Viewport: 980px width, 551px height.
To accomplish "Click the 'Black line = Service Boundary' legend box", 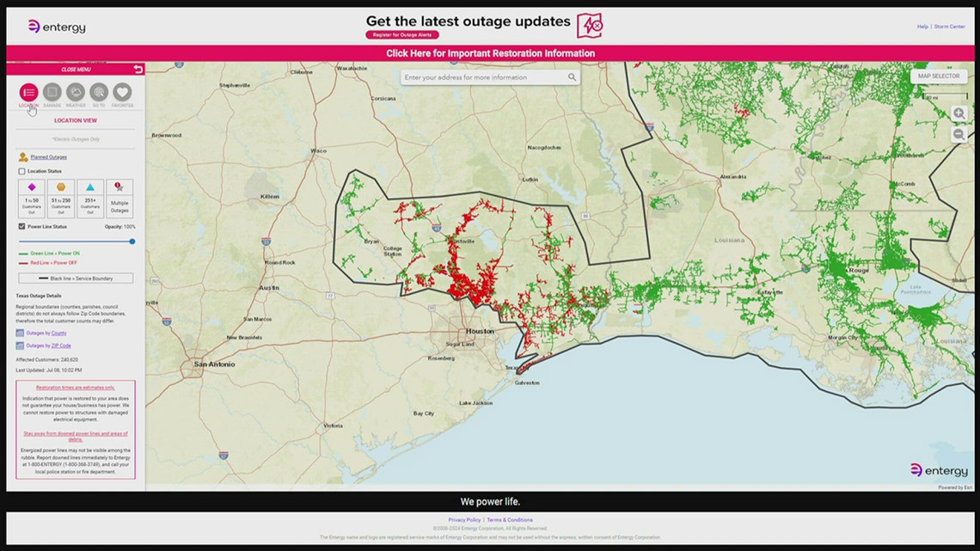I will click(x=76, y=278).
